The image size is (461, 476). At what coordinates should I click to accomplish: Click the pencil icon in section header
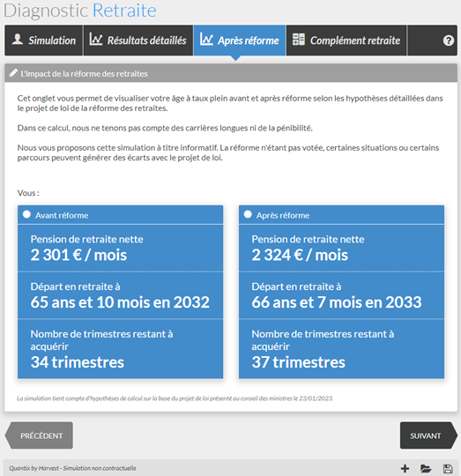pyautogui.click(x=13, y=73)
